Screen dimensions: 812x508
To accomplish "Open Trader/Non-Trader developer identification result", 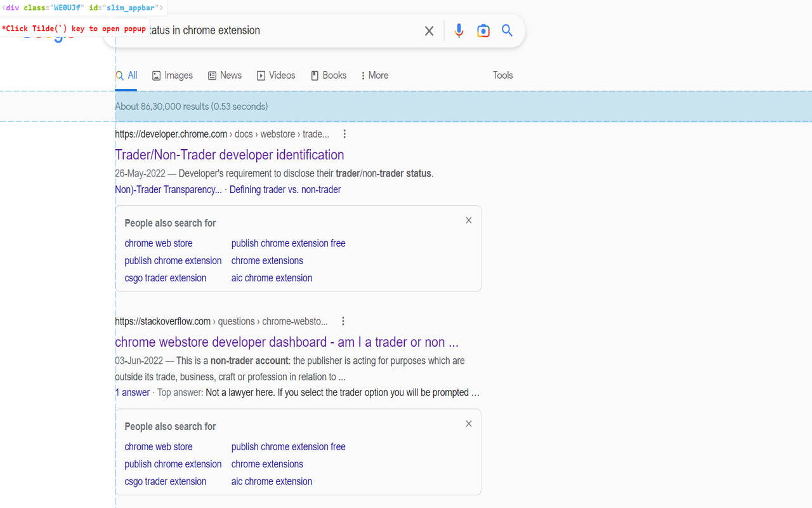I will [x=230, y=155].
